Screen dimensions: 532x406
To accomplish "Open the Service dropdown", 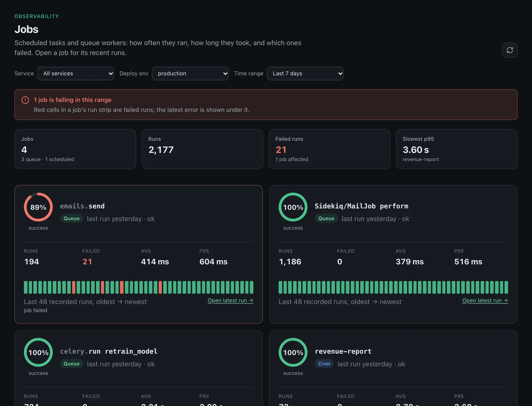I will pos(76,73).
